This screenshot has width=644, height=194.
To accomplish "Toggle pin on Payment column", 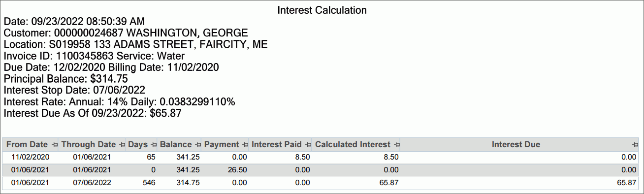I will 245,145.
